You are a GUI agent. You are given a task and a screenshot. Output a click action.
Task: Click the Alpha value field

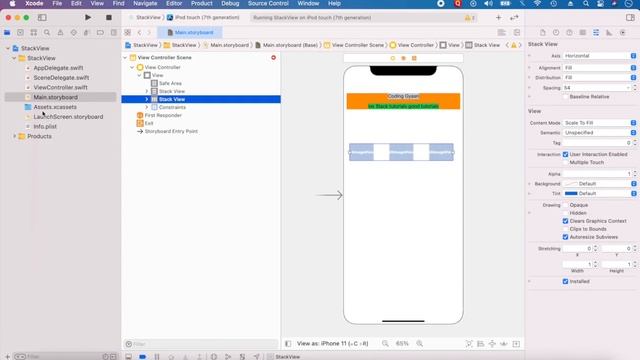pos(597,174)
